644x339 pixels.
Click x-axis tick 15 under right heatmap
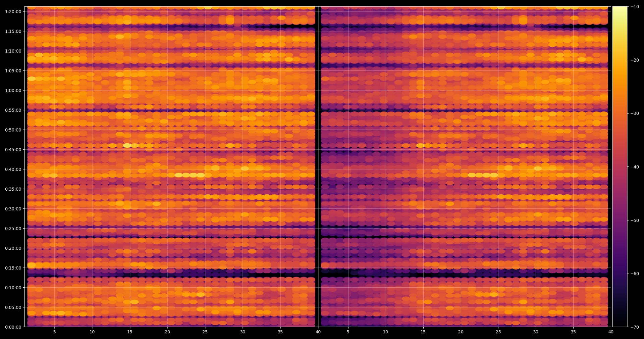click(x=423, y=332)
